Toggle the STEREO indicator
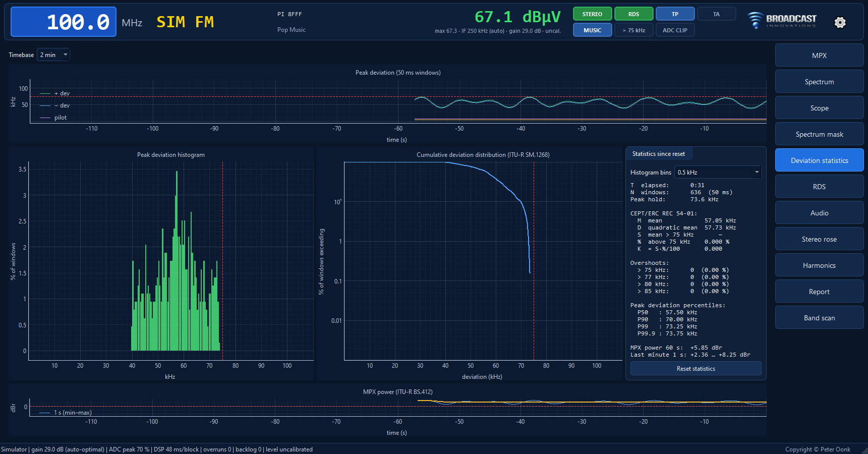The image size is (868, 454). [x=592, y=14]
